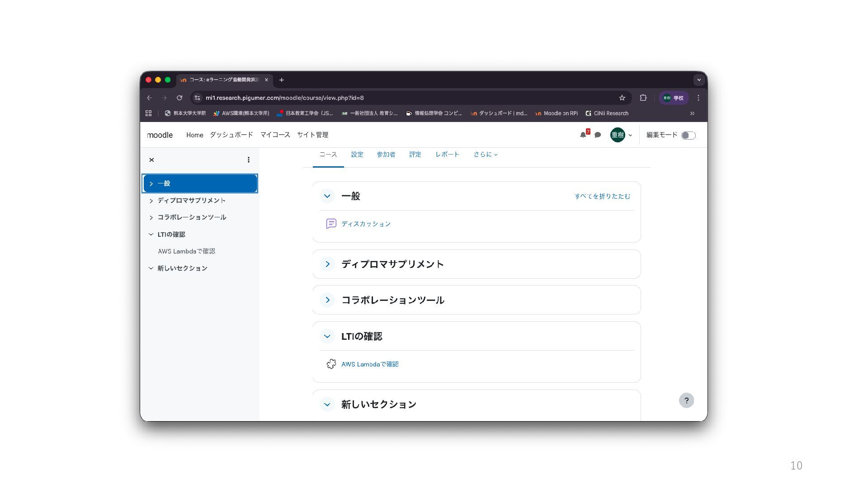
Task: Open course index options kebab menu
Action: tap(248, 160)
